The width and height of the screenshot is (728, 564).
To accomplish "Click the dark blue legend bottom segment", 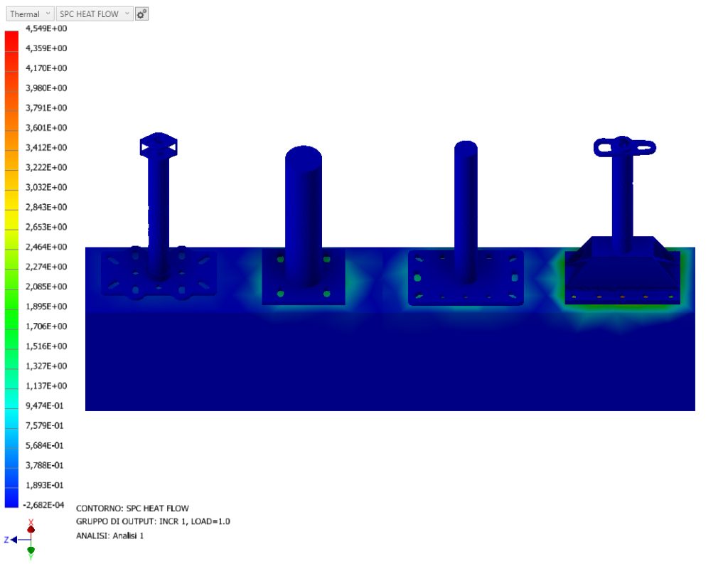I will pos(11,498).
